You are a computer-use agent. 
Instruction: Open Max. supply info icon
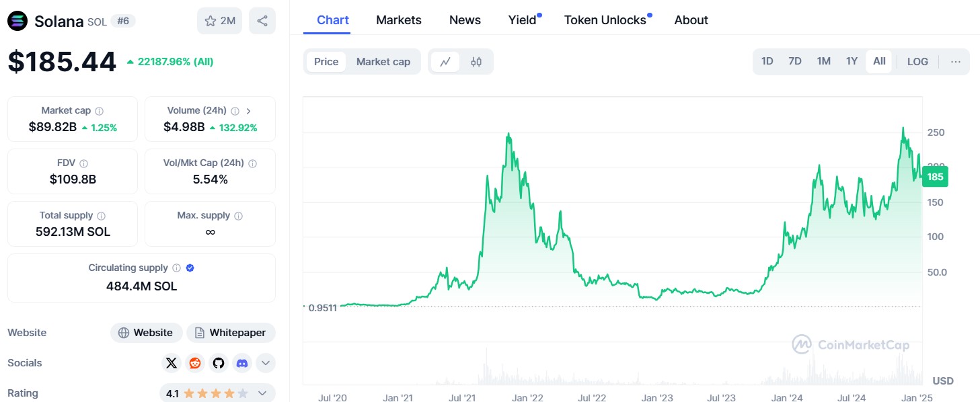click(x=239, y=216)
